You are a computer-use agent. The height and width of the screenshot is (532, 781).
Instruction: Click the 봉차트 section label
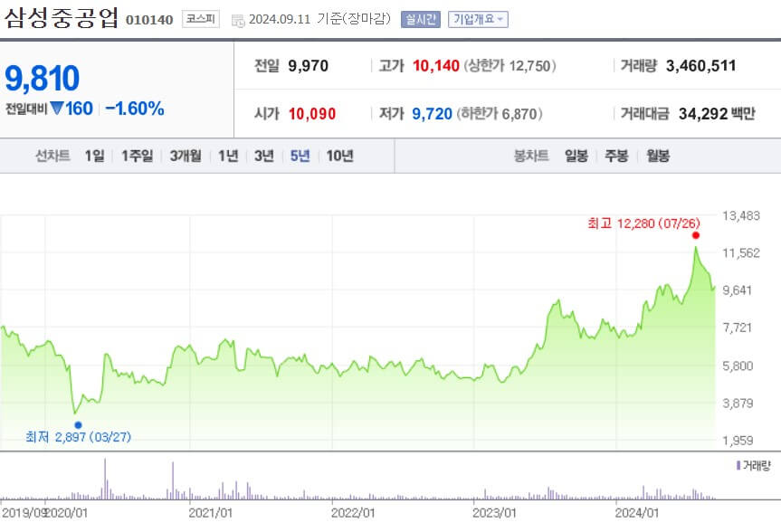click(x=529, y=155)
